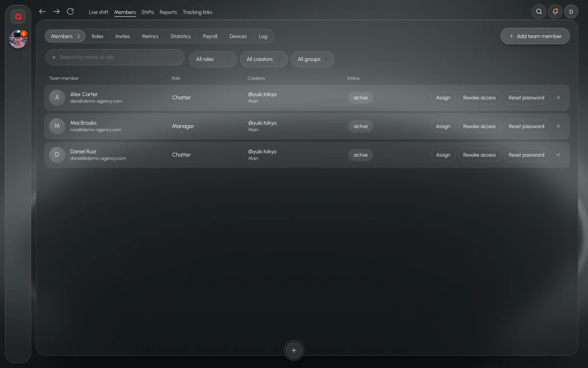The image size is (588, 368).
Task: Remove Mia Brooks with the X icon
Action: tap(558, 126)
